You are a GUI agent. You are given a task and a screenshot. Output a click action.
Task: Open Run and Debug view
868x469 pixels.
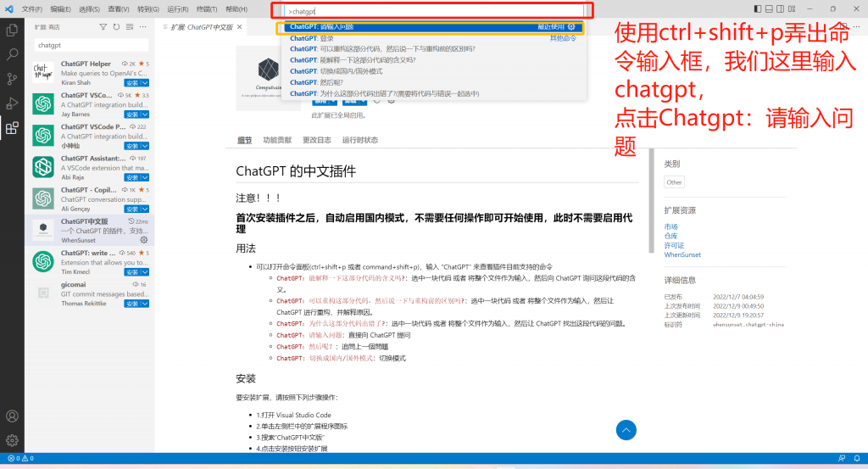pos(12,103)
